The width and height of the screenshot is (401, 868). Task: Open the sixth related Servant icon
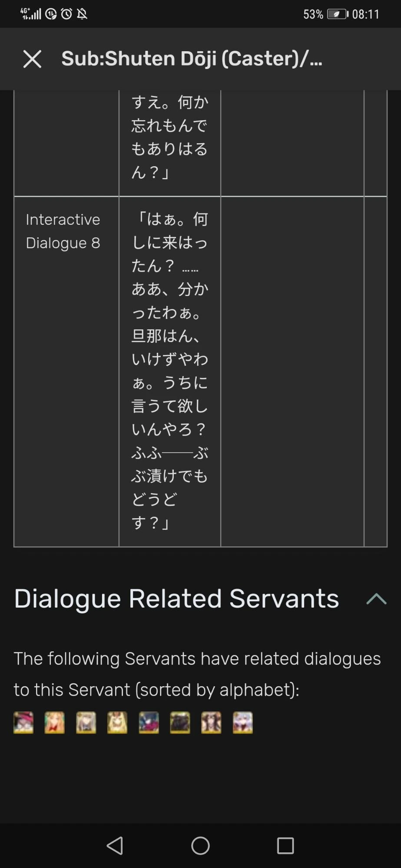point(180,723)
